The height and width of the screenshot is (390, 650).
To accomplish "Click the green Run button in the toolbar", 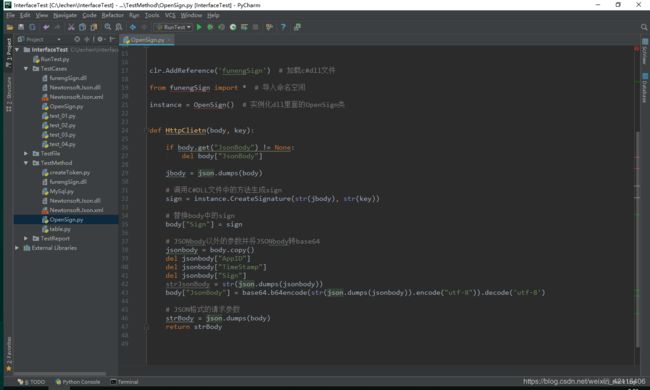I will (x=199, y=27).
